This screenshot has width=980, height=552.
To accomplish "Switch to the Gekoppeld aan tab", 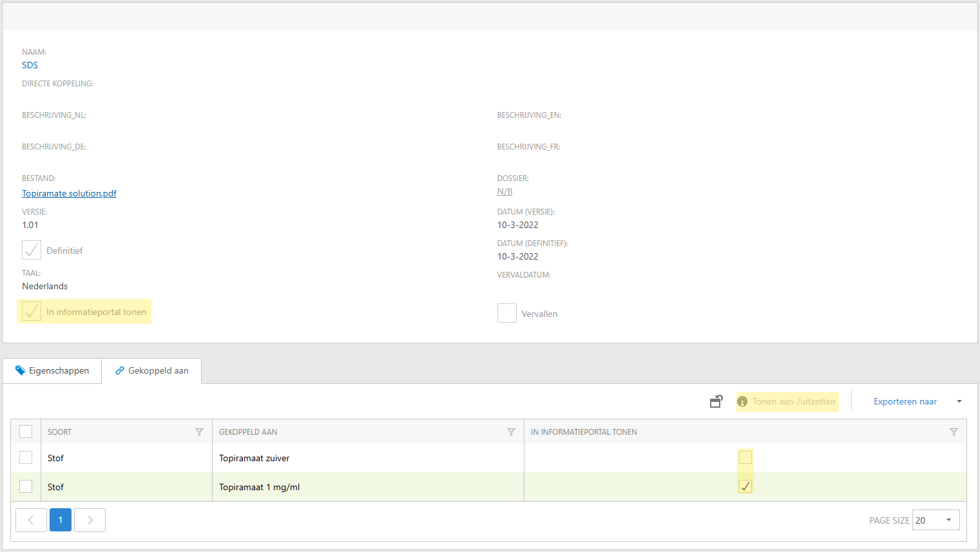I will (152, 370).
